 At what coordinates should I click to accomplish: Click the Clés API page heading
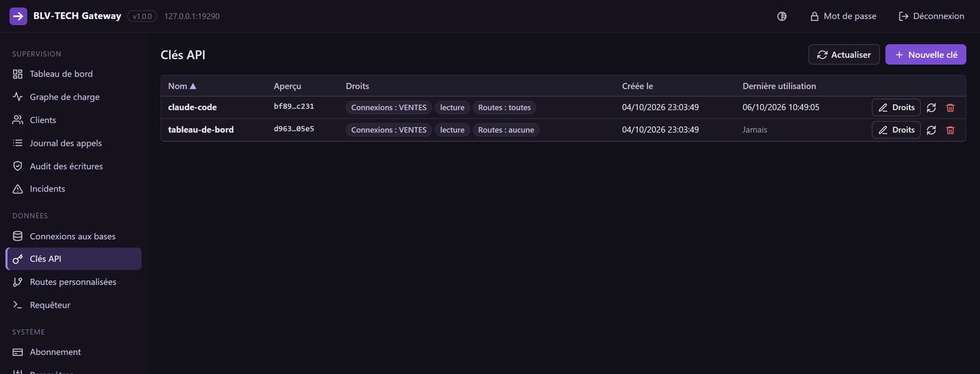[183, 55]
